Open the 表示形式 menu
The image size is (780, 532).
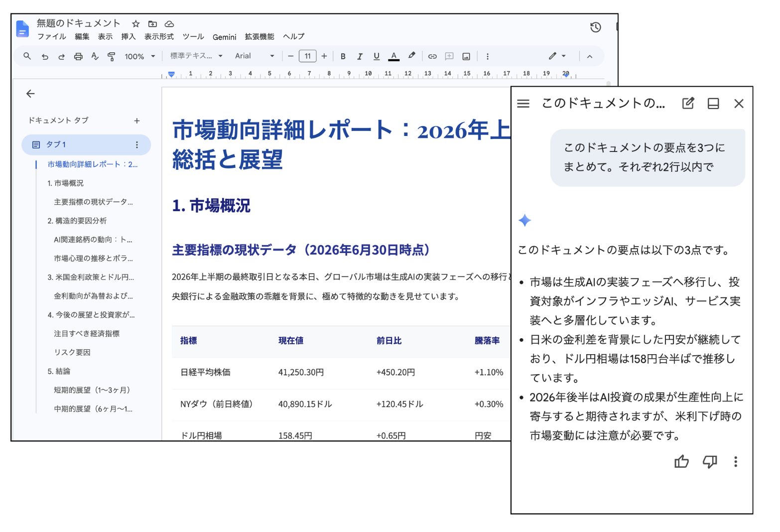click(x=159, y=37)
